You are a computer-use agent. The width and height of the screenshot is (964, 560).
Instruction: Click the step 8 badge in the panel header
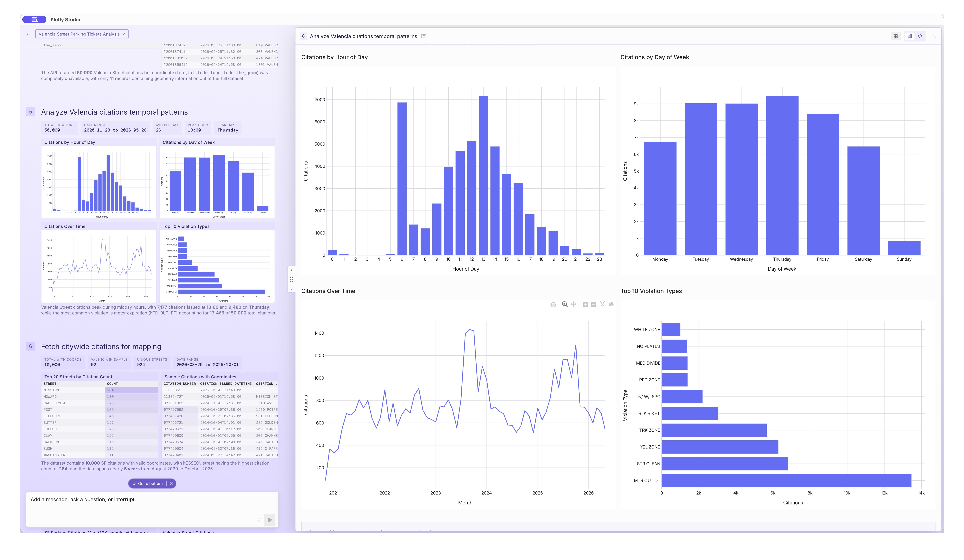(x=303, y=36)
